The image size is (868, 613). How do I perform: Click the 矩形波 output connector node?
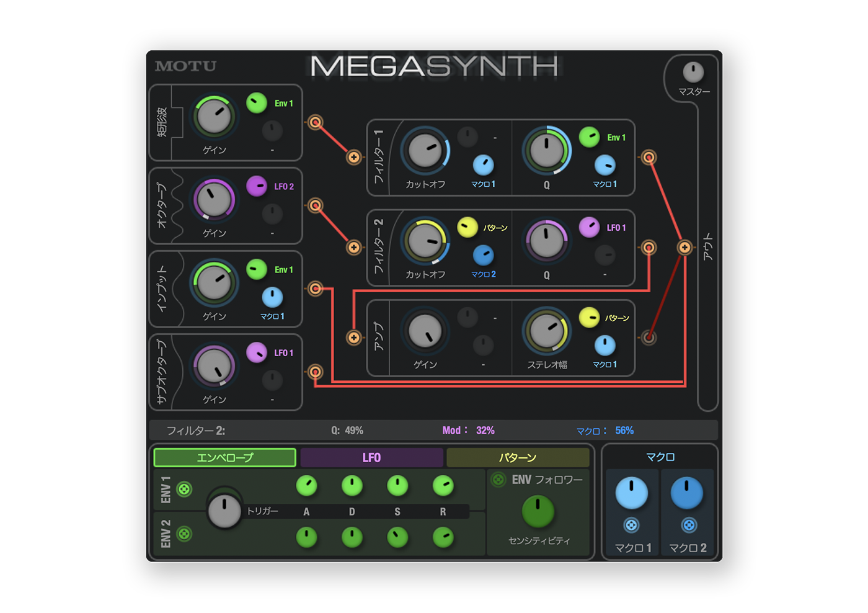tap(316, 122)
